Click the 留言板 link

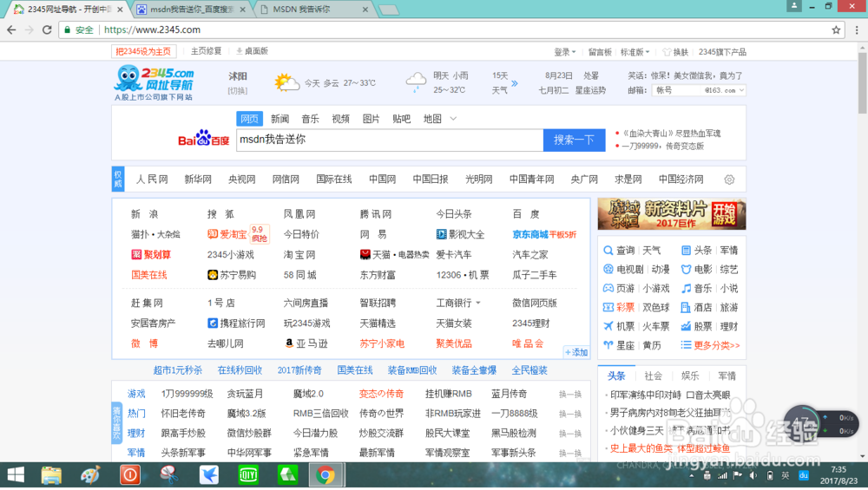(600, 52)
